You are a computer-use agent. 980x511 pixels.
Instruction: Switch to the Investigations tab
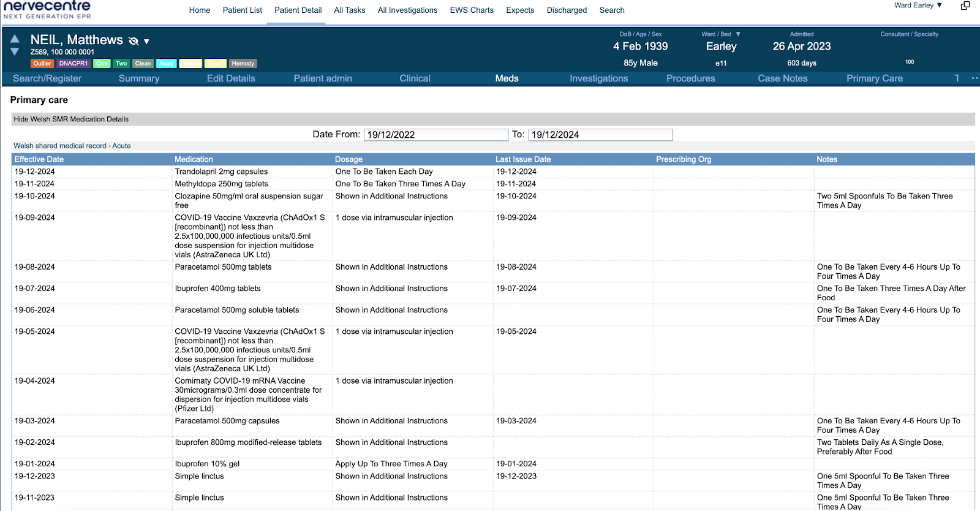[598, 78]
